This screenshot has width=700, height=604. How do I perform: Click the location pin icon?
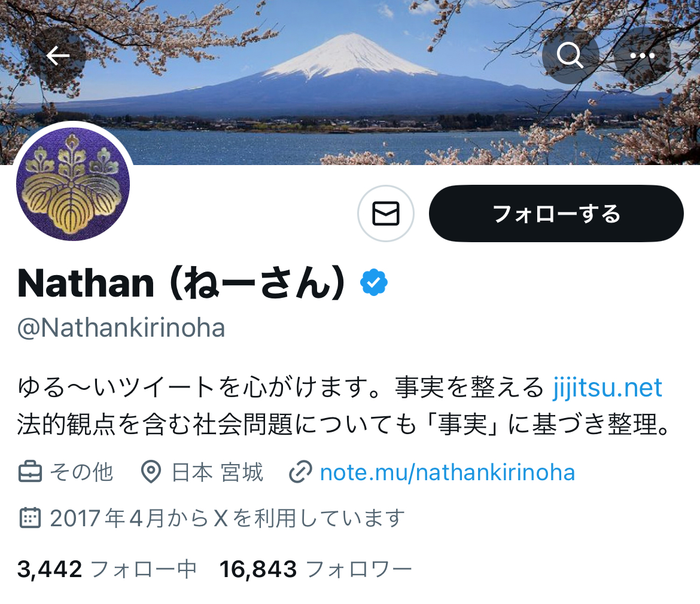[151, 472]
